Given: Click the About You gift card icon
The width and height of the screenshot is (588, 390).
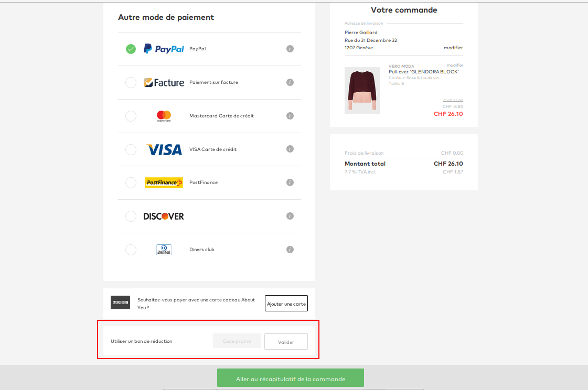Looking at the screenshot, I should pyautogui.click(x=120, y=302).
